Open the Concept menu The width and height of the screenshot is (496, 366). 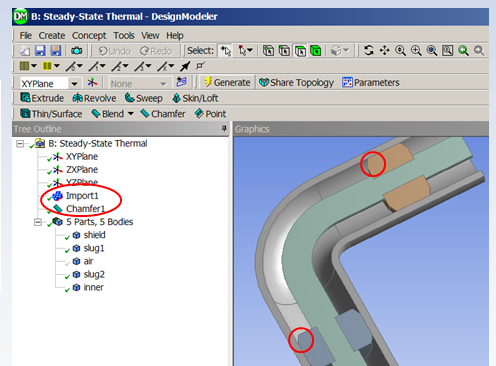point(89,35)
